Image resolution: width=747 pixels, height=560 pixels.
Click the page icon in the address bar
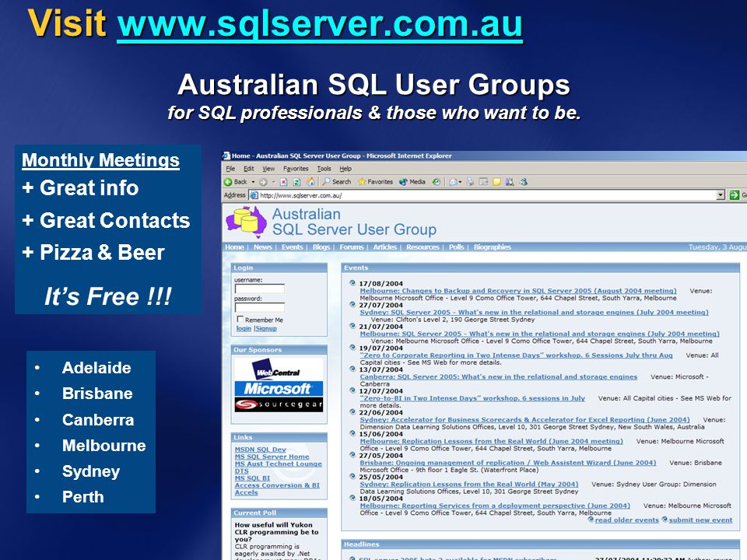(x=254, y=195)
